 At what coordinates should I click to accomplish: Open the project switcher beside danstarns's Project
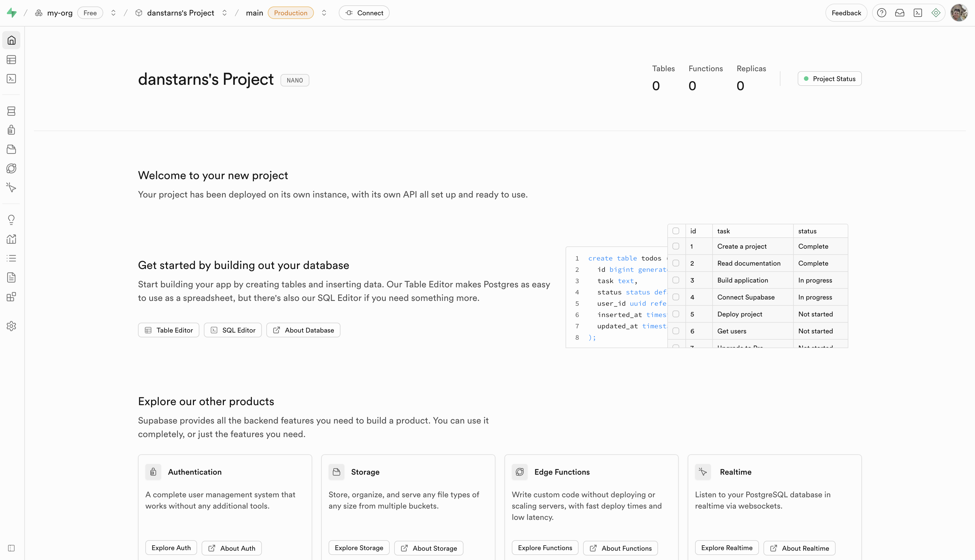point(225,13)
